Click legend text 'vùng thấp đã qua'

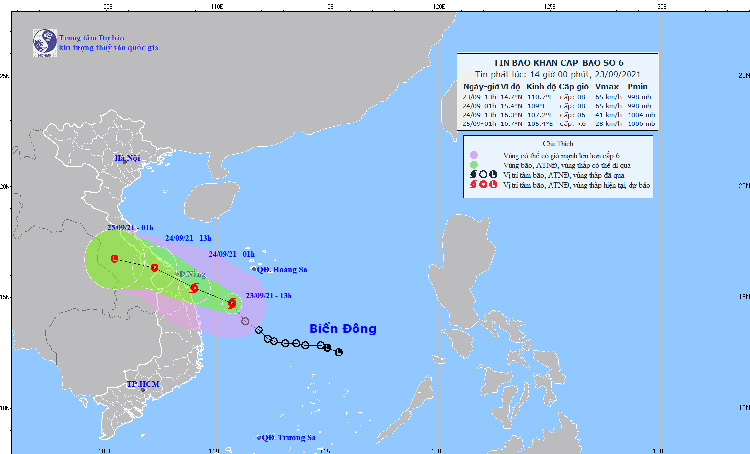(598, 175)
